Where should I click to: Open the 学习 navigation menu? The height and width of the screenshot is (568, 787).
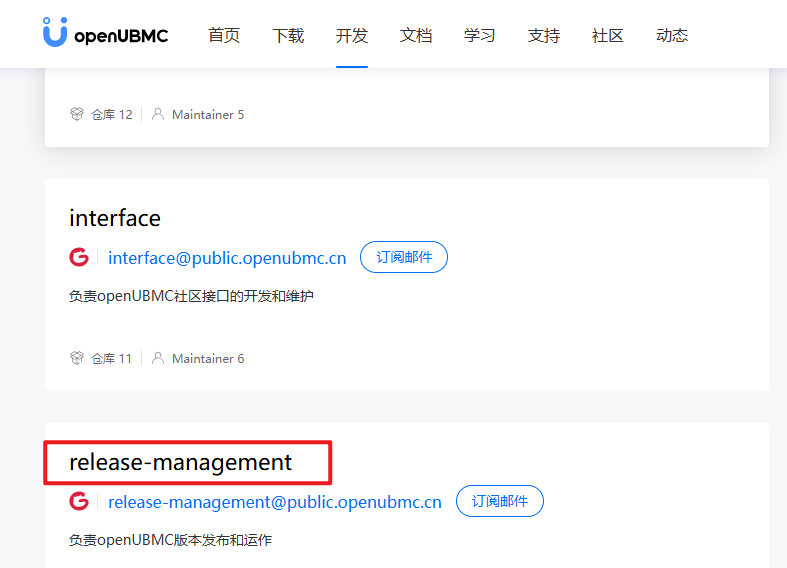480,36
